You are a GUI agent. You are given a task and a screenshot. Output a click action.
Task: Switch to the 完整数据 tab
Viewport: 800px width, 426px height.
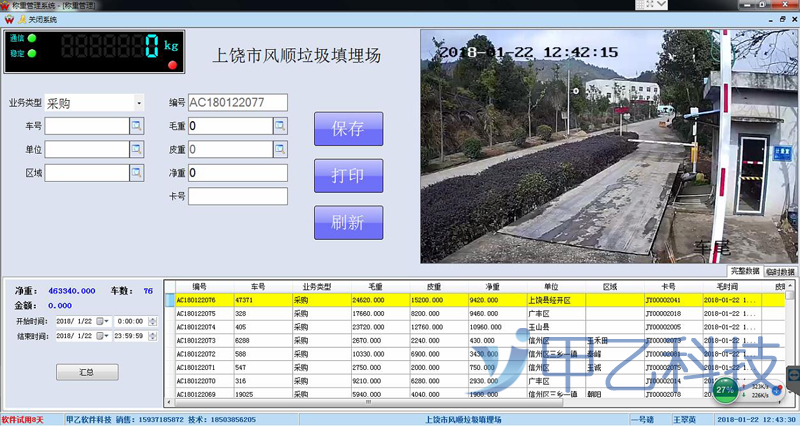745,271
